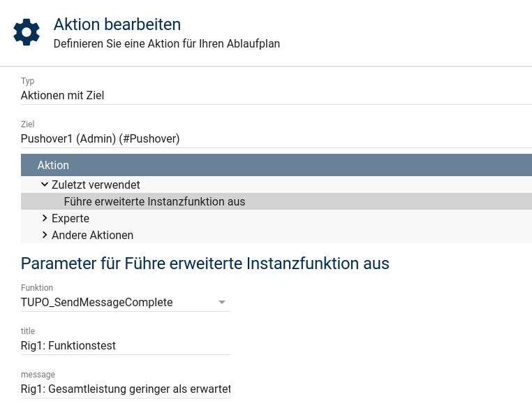
Task: Click the Experte category label
Action: coord(71,218)
